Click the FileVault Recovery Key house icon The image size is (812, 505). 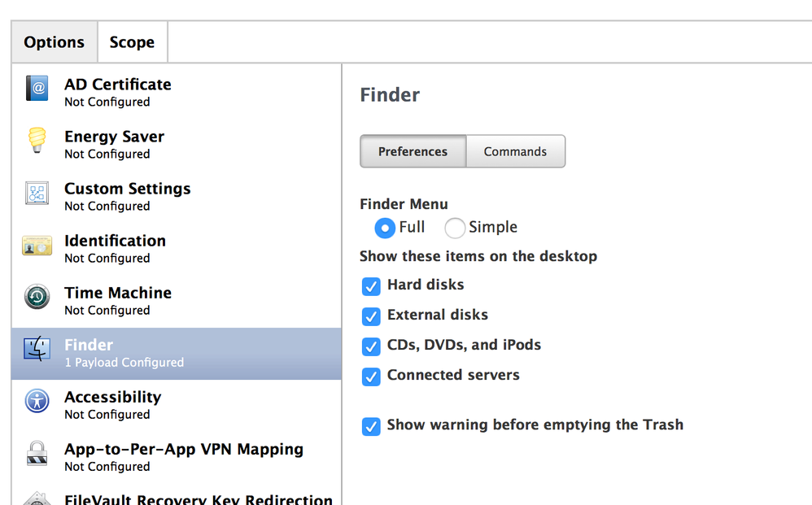[37, 498]
